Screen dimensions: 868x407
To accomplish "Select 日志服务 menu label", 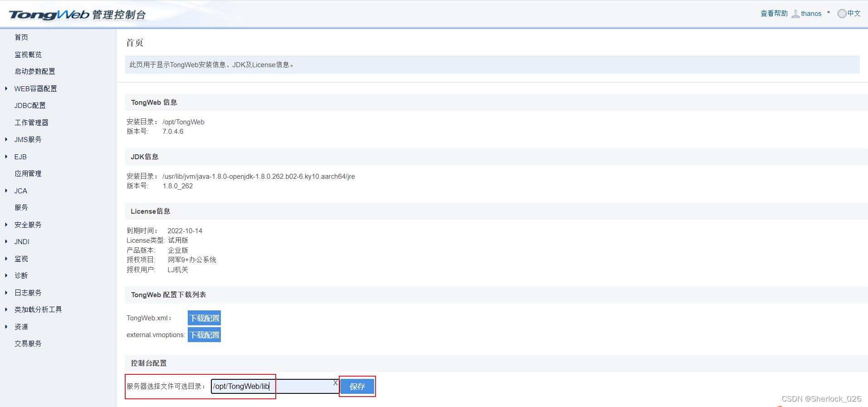I will click(x=28, y=293).
